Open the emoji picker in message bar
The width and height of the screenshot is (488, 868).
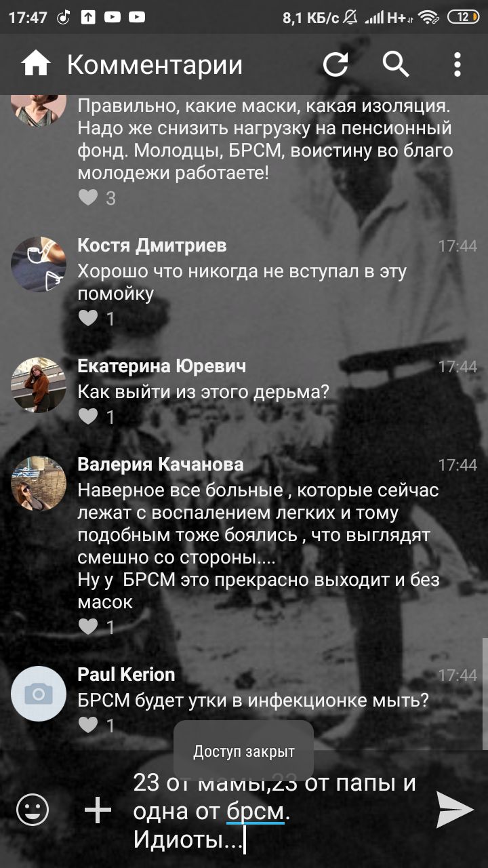tap(33, 810)
